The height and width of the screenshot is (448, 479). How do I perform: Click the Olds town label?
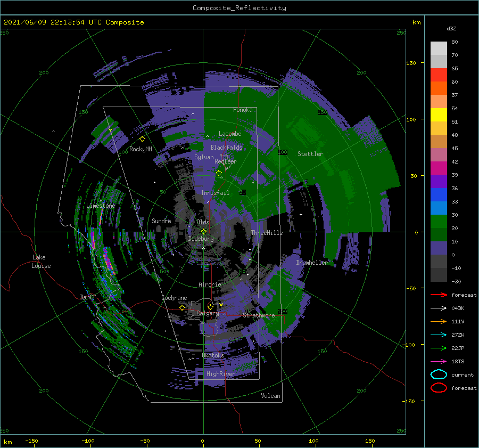tap(203, 222)
